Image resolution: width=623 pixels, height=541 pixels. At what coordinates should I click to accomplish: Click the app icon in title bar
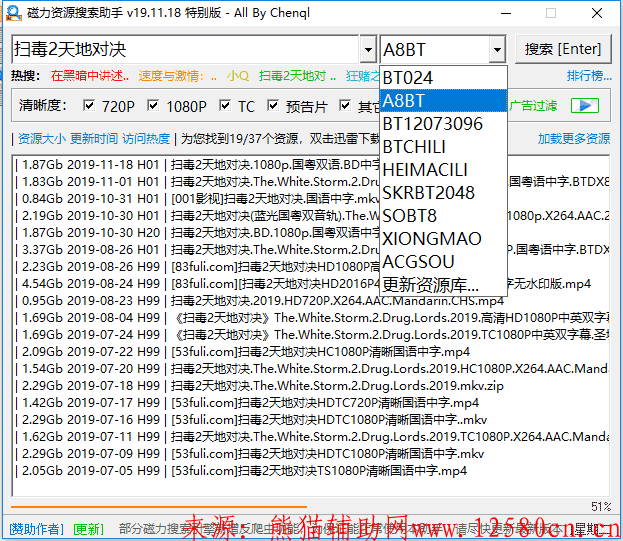[x=13, y=13]
